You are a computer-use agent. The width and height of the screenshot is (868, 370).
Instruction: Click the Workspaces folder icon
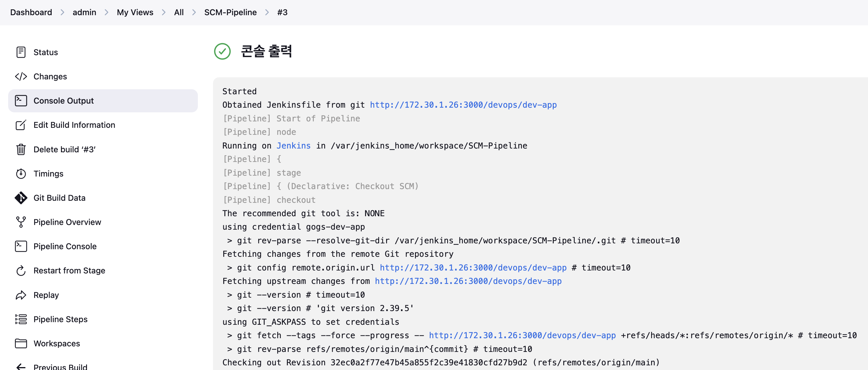(21, 343)
